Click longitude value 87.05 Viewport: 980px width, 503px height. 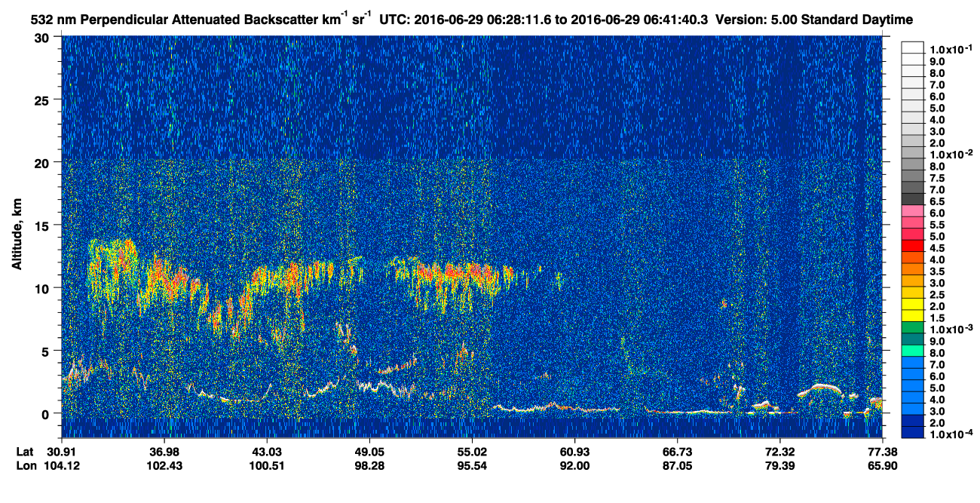pyautogui.click(x=677, y=465)
